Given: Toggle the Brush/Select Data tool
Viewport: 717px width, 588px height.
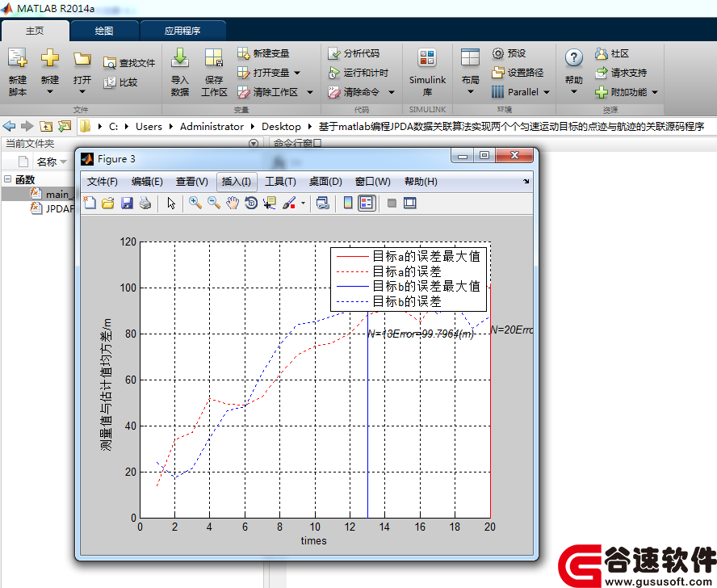Looking at the screenshot, I should pyautogui.click(x=289, y=203).
